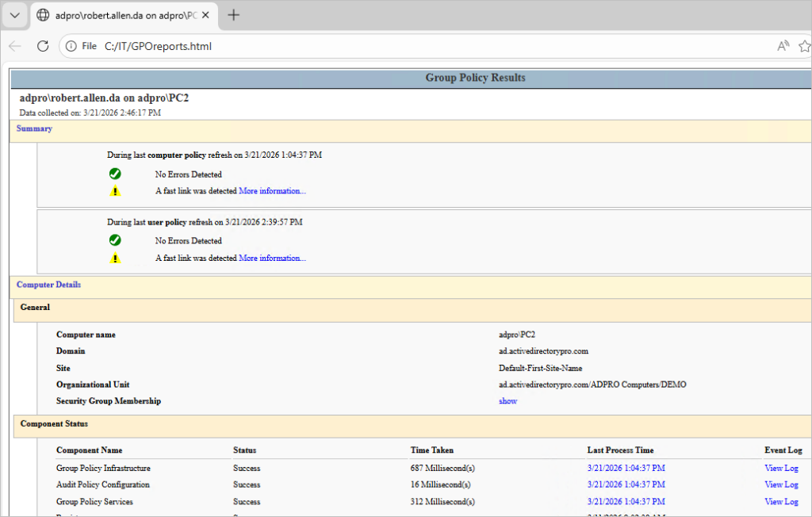812x517 pixels.
Task: Open More information link under computer policy
Action: coord(273,190)
